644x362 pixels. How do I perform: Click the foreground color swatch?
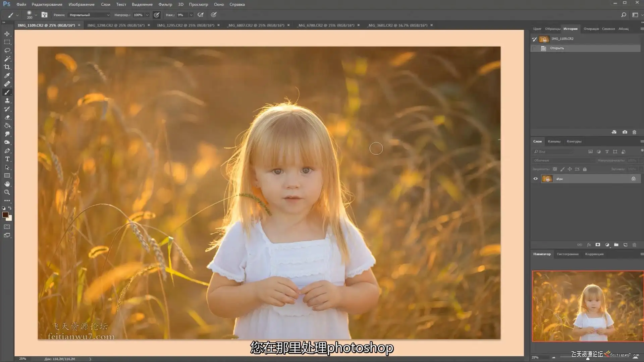tap(5, 215)
